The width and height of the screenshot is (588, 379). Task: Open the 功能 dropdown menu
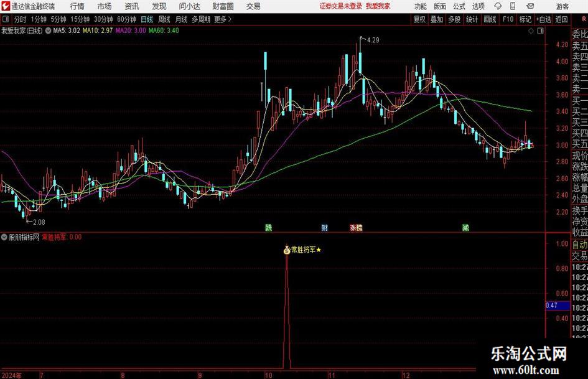[421, 6]
